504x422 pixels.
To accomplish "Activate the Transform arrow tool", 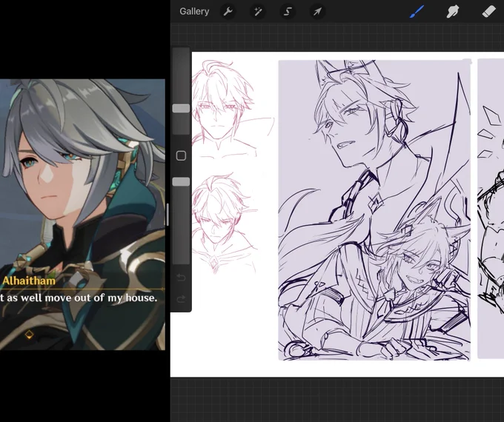I will (x=317, y=12).
